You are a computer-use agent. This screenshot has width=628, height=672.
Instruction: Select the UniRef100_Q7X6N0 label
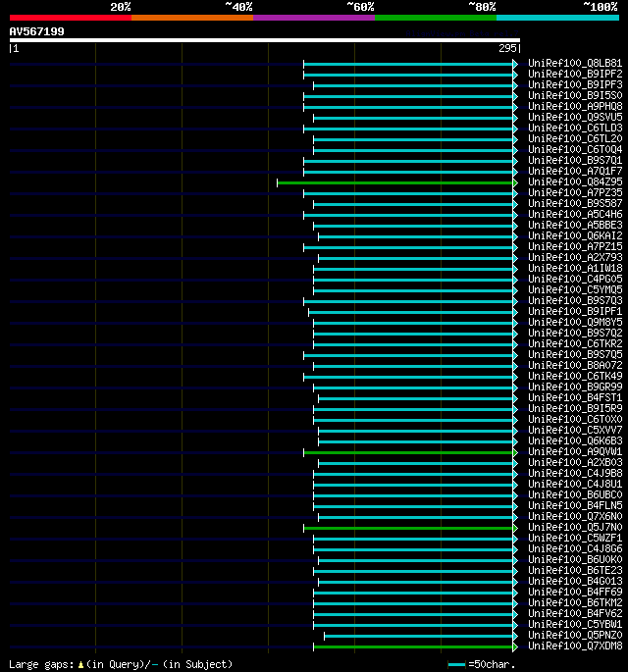pos(575,516)
